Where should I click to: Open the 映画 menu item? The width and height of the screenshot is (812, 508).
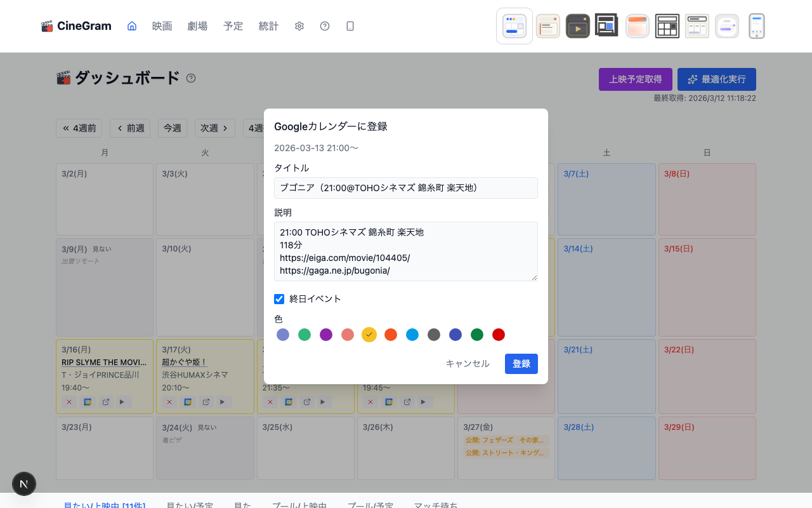click(x=162, y=26)
